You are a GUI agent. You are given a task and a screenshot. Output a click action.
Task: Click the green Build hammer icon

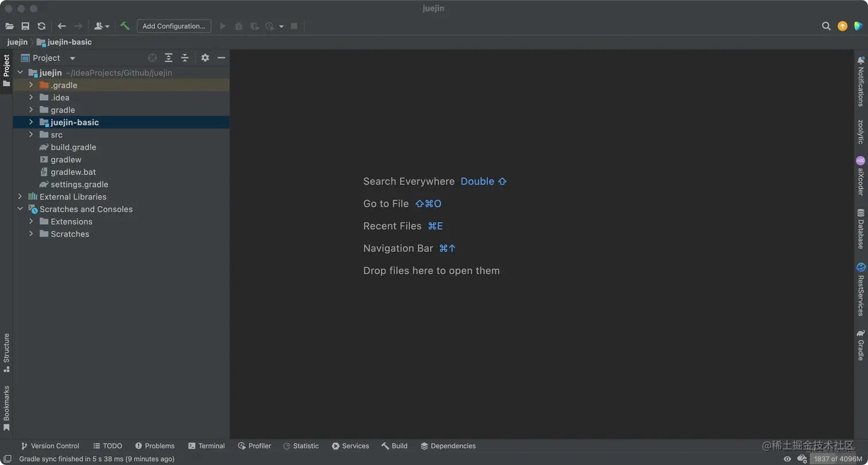[x=125, y=26]
